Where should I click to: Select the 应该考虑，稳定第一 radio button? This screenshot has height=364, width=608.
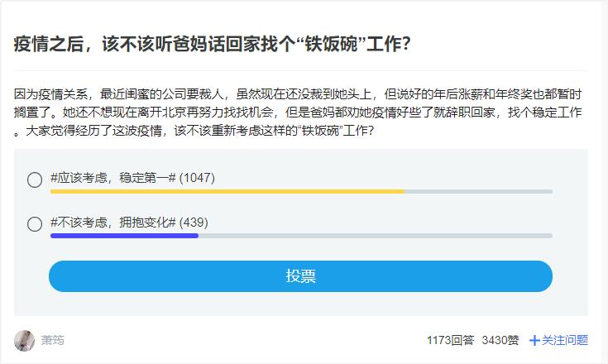point(35,180)
